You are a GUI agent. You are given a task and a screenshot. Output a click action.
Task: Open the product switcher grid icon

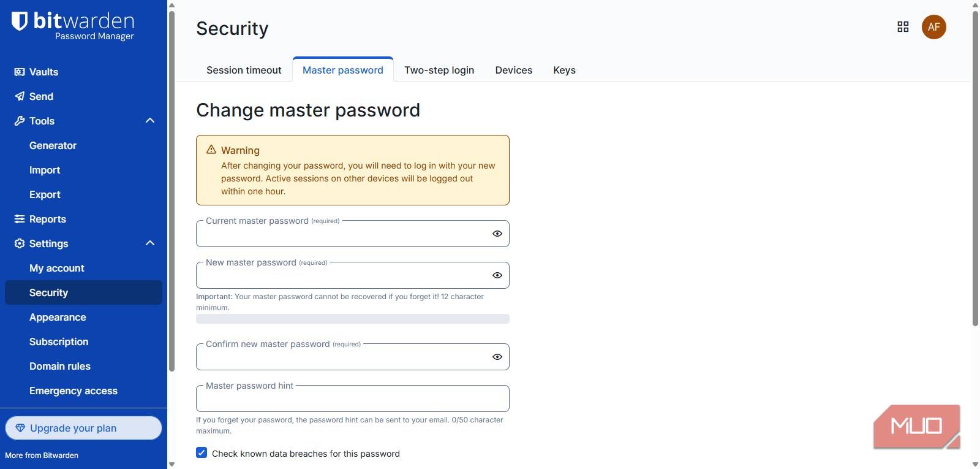903,27
